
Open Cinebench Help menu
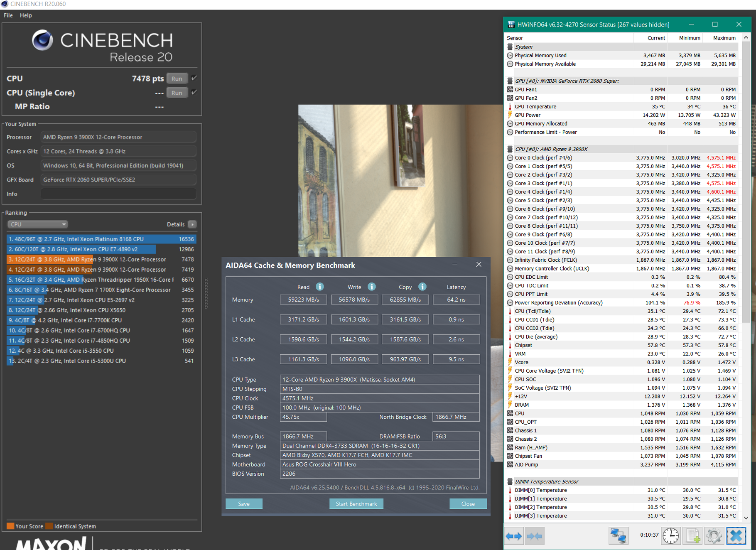point(26,15)
